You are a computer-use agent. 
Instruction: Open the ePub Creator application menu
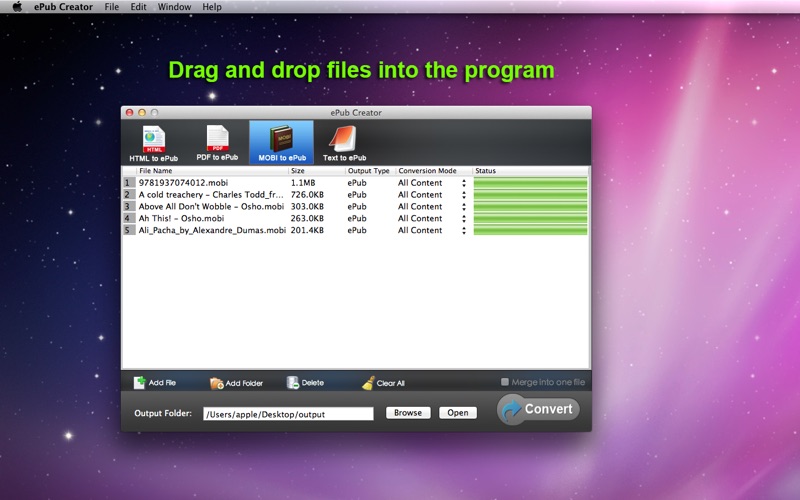(x=63, y=7)
